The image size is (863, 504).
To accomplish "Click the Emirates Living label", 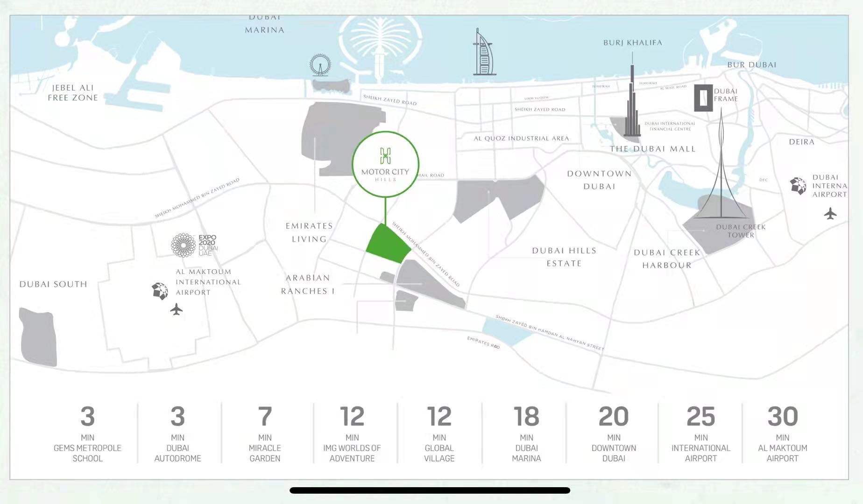I will 309,232.
